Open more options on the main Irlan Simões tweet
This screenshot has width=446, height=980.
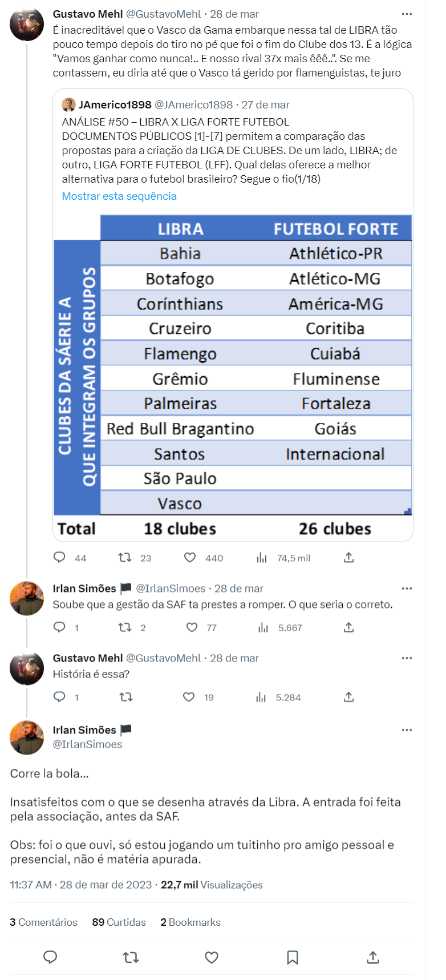407,730
